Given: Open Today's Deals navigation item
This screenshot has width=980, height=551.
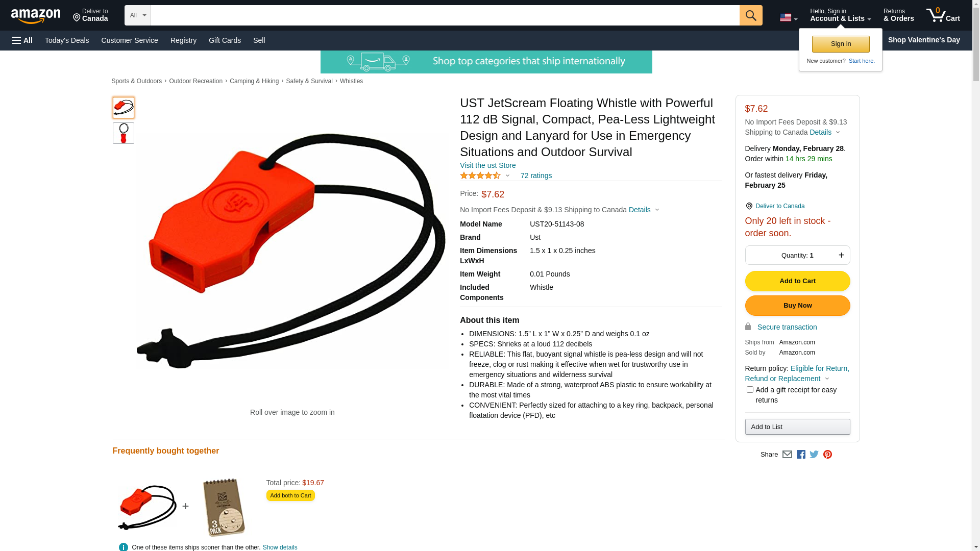Looking at the screenshot, I should click(x=67, y=40).
